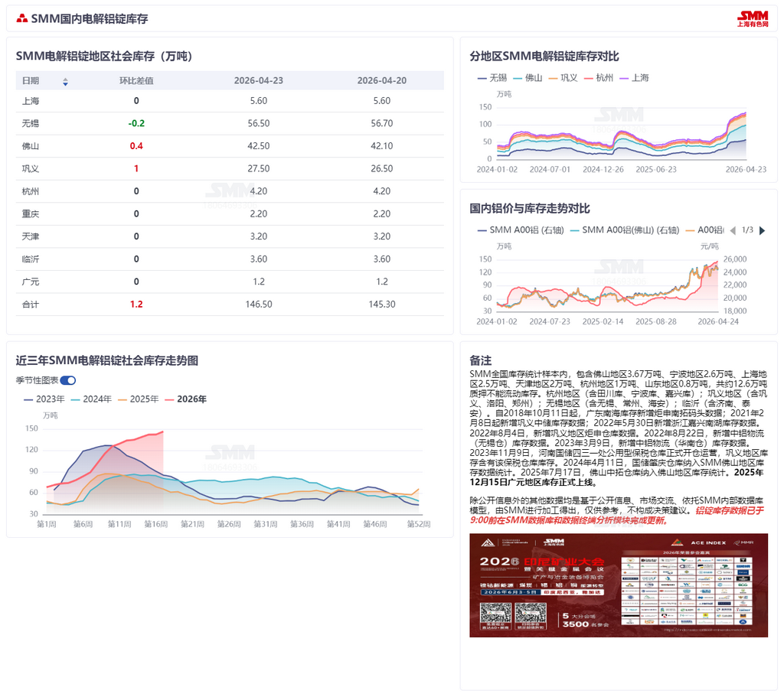Toggle the 2026年 legend series
Image resolution: width=784 pixels, height=697 pixels.
tap(185, 399)
